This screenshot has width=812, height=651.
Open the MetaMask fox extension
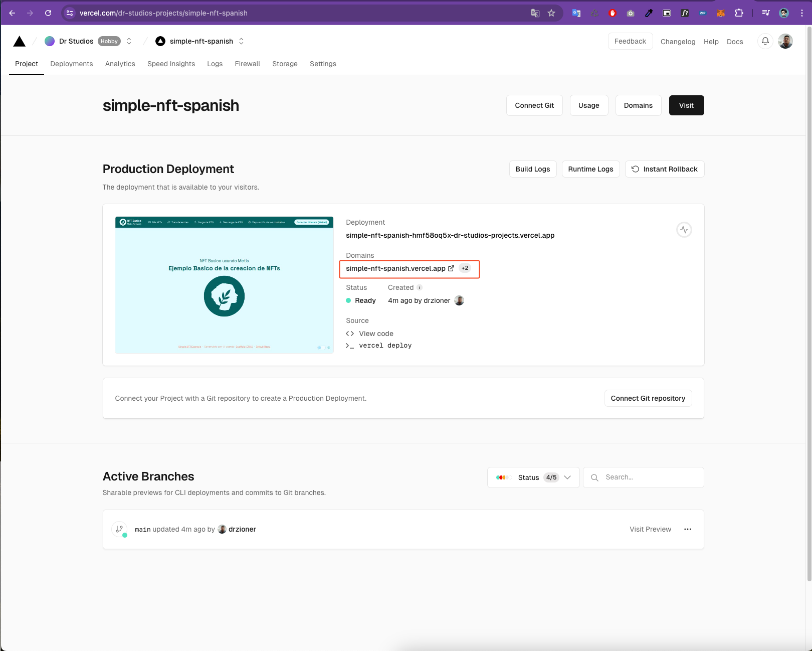click(x=721, y=13)
